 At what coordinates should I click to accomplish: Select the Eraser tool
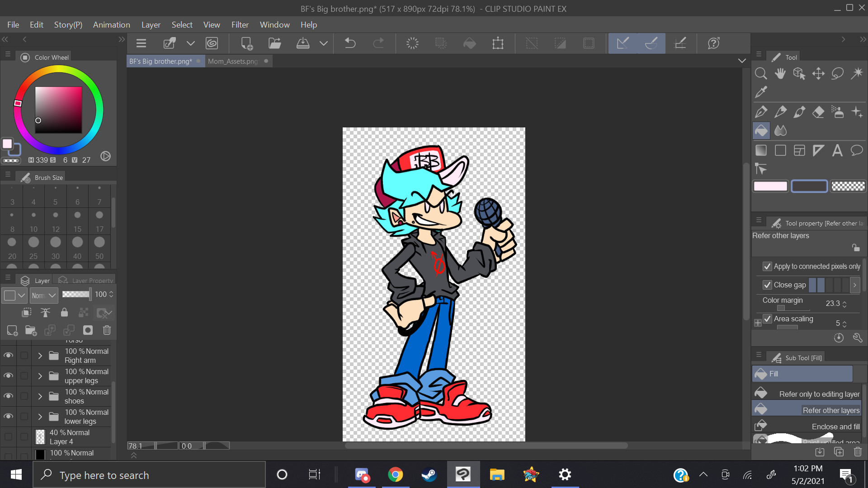click(x=818, y=112)
